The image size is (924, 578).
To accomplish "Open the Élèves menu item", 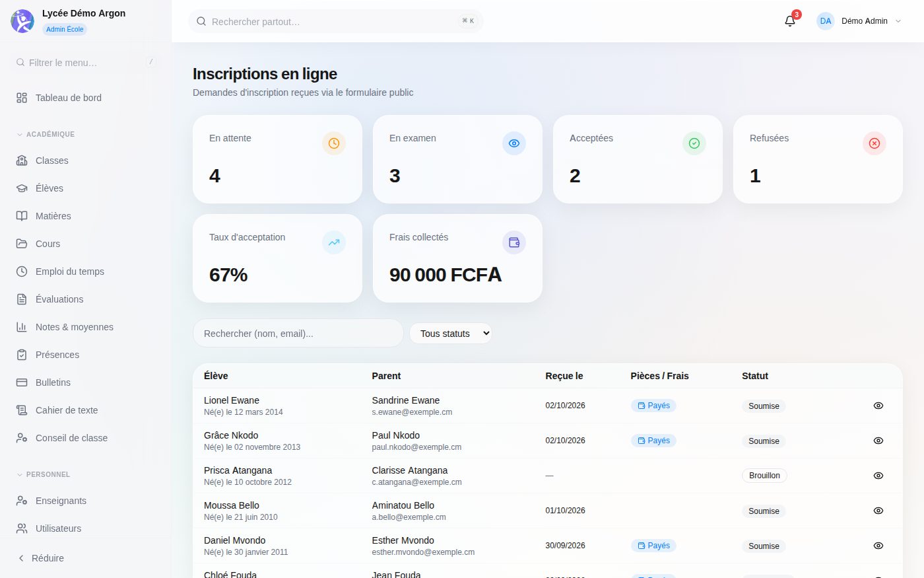I will pyautogui.click(x=86, y=188).
